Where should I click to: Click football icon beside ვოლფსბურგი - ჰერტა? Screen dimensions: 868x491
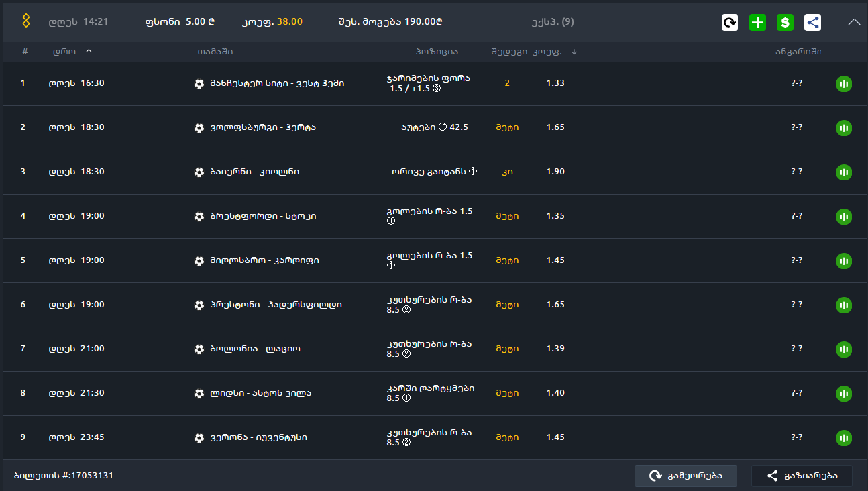tap(199, 128)
